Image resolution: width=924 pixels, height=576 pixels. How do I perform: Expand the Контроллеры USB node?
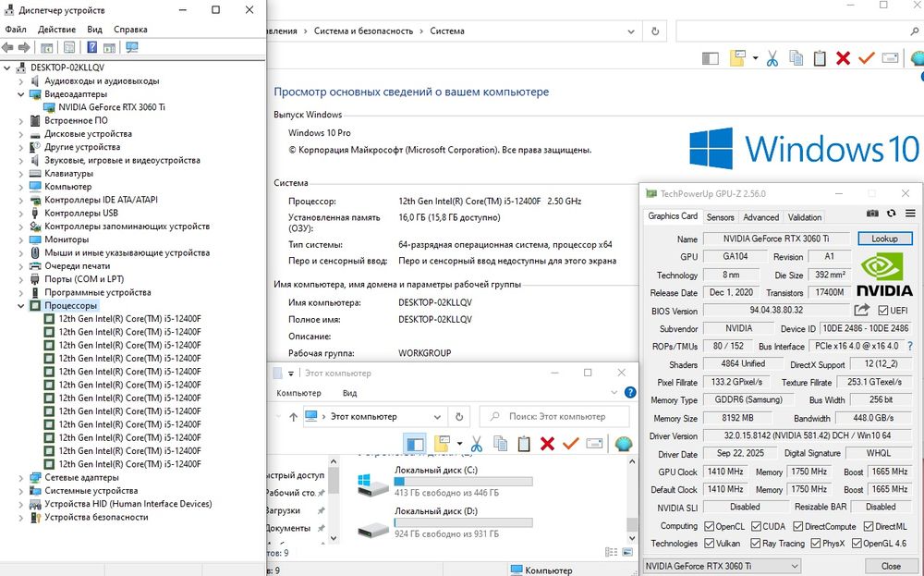tap(21, 214)
